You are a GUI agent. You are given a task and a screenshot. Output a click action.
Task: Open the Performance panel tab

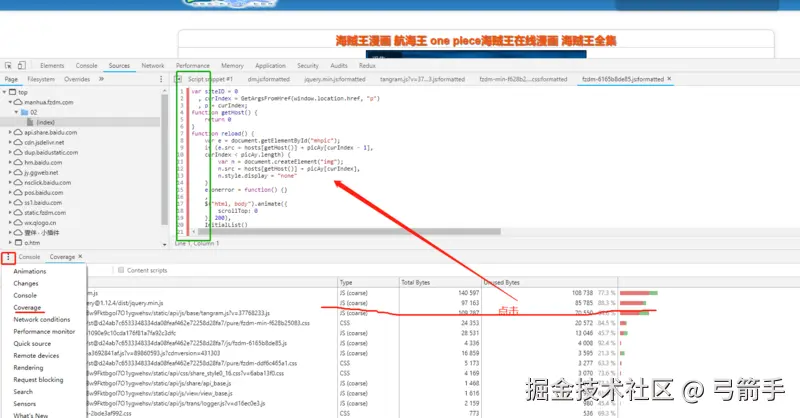click(x=192, y=65)
